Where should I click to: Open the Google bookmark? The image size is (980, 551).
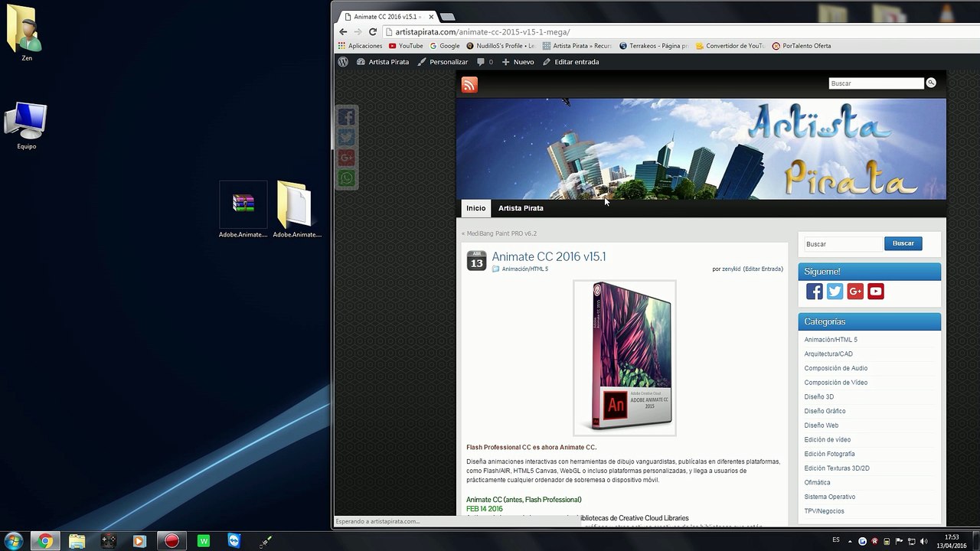tap(445, 46)
